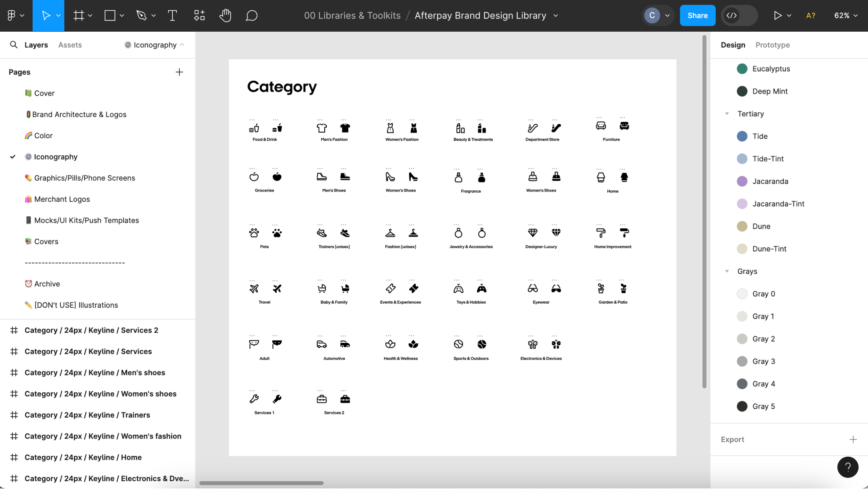Select the outline Automotive car icon

pos(322,344)
